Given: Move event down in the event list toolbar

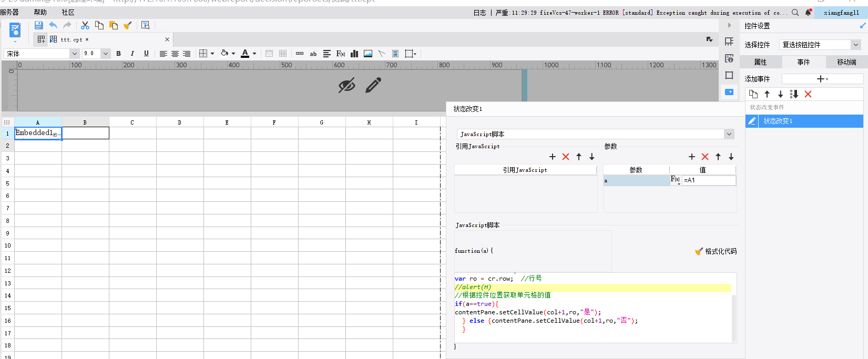Looking at the screenshot, I should 781,94.
